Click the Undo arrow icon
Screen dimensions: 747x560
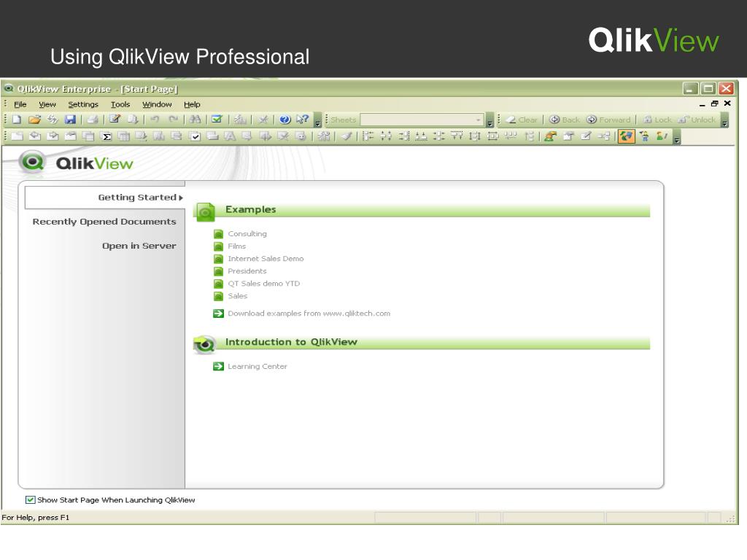click(x=155, y=120)
